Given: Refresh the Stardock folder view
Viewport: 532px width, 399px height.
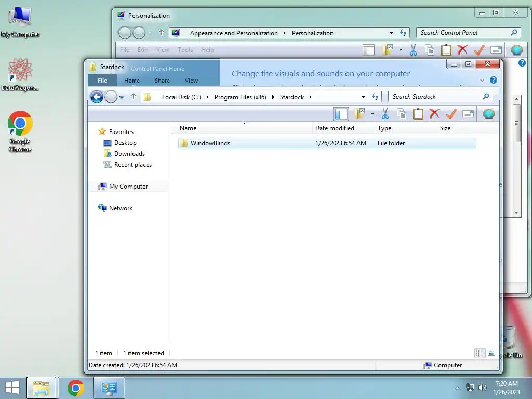Looking at the screenshot, I should click(375, 97).
